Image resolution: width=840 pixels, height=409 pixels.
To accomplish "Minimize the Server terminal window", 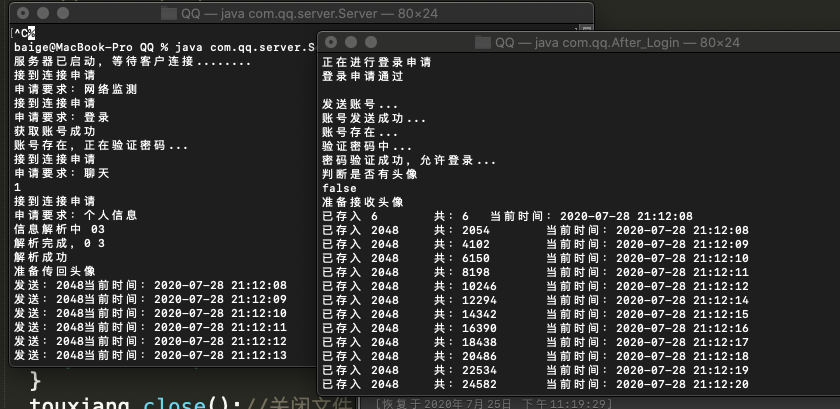I will [43, 13].
